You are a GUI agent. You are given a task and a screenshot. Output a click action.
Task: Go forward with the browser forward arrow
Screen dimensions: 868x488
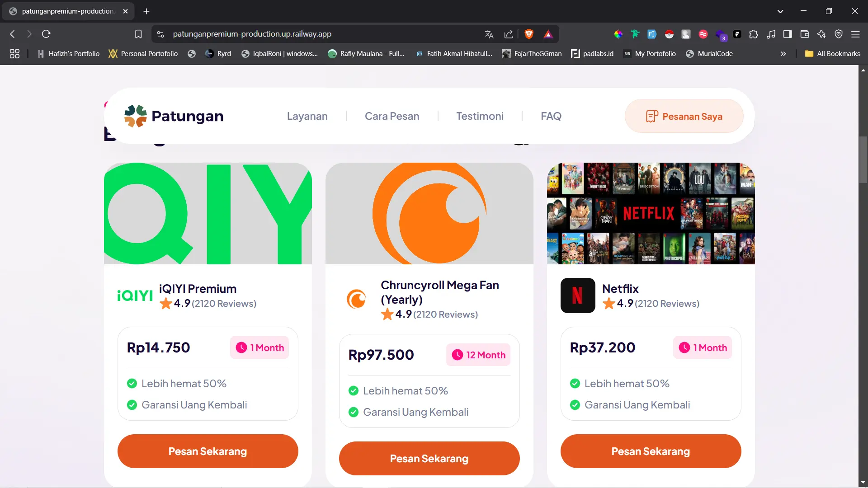(29, 34)
